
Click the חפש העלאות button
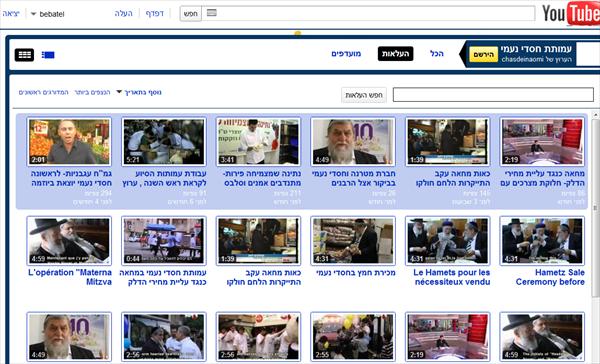click(364, 95)
